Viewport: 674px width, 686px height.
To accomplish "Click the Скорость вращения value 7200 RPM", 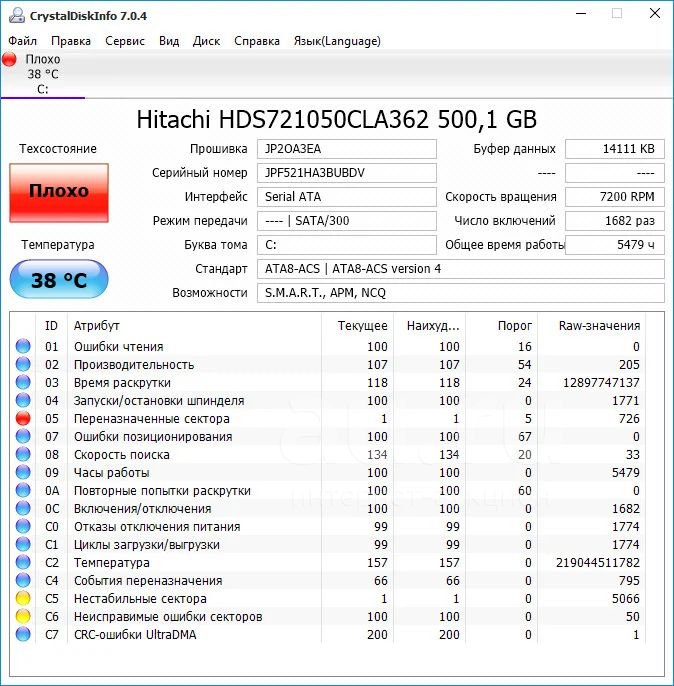I will 615,197.
